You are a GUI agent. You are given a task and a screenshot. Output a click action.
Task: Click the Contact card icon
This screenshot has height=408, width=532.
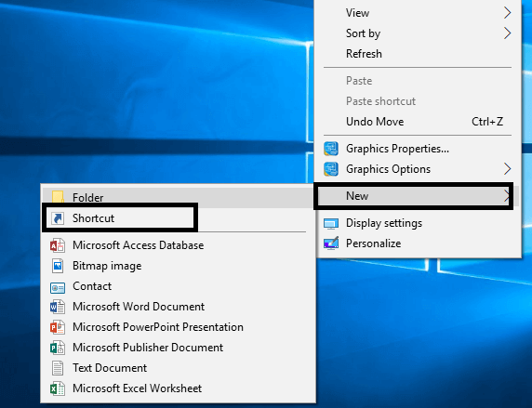(x=58, y=287)
